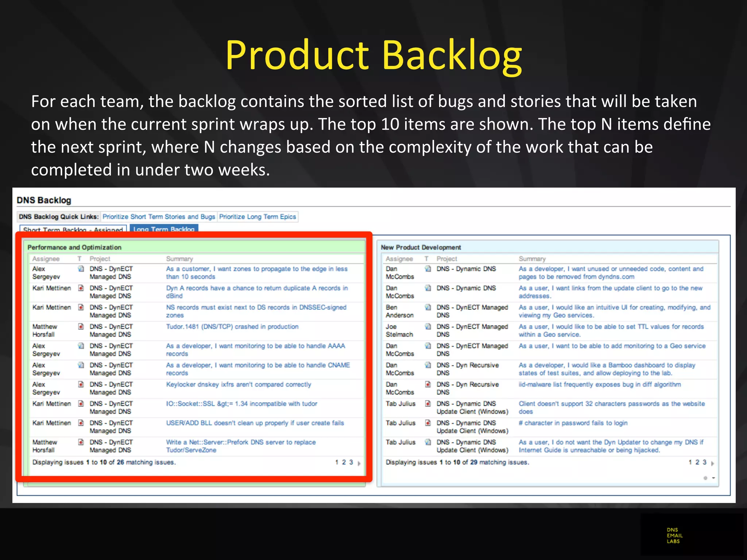Go to page 3 in New Product Development

pyautogui.click(x=704, y=462)
